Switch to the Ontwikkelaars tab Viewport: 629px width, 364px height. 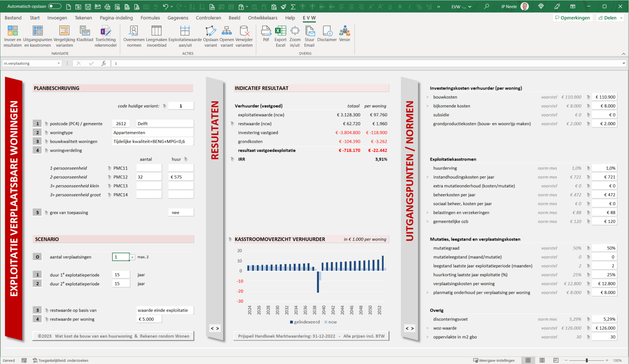[x=262, y=18]
